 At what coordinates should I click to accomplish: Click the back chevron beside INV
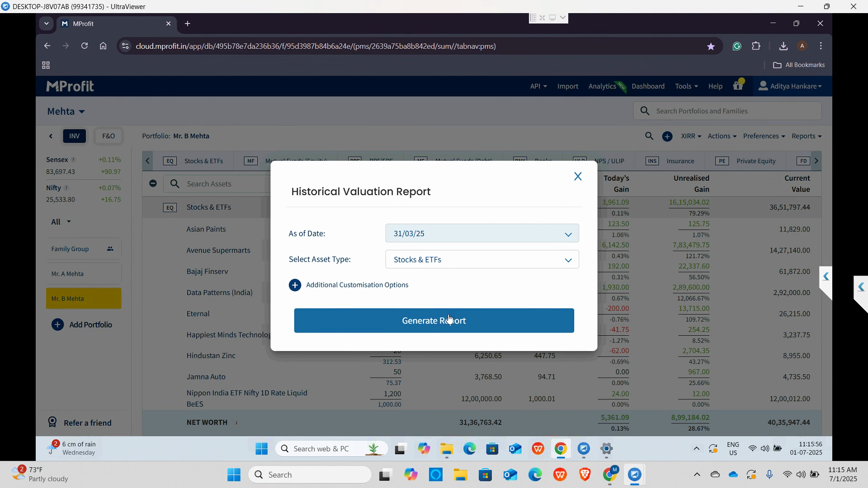(51, 136)
